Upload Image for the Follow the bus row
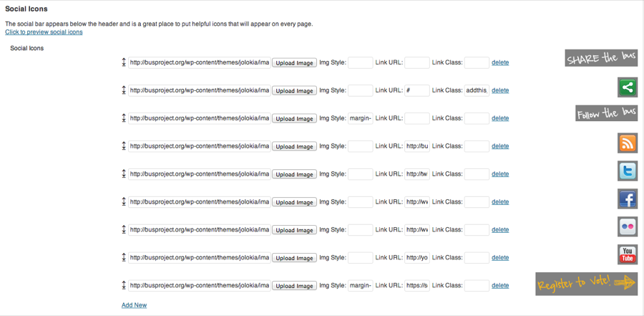The width and height of the screenshot is (644, 316). click(295, 118)
